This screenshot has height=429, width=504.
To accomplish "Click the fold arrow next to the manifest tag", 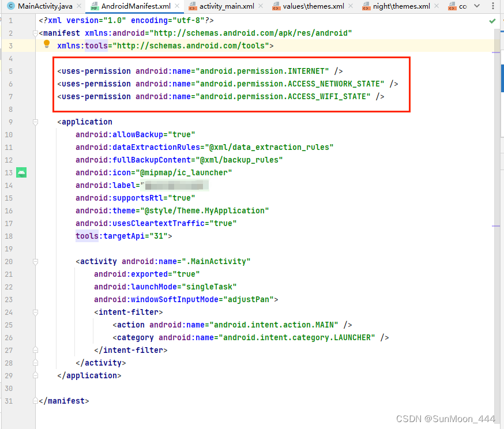I will pos(35,33).
